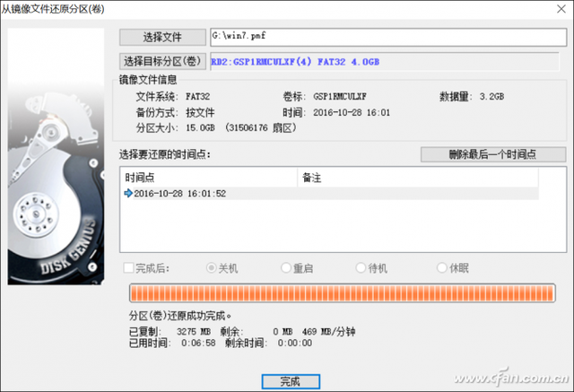Select the 休眠 radio option
Viewport: 574px width, 392px height.
tap(442, 268)
